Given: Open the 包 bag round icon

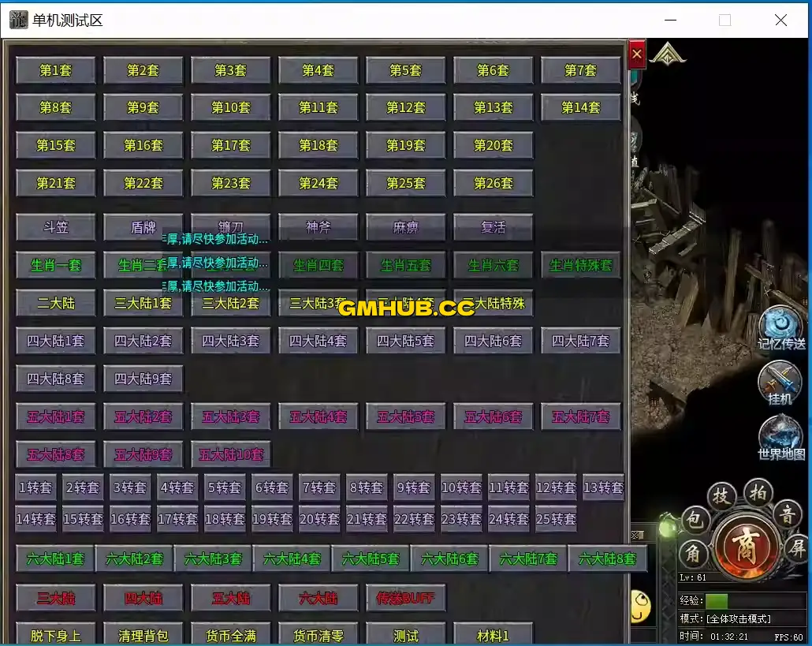Looking at the screenshot, I should 695,521.
